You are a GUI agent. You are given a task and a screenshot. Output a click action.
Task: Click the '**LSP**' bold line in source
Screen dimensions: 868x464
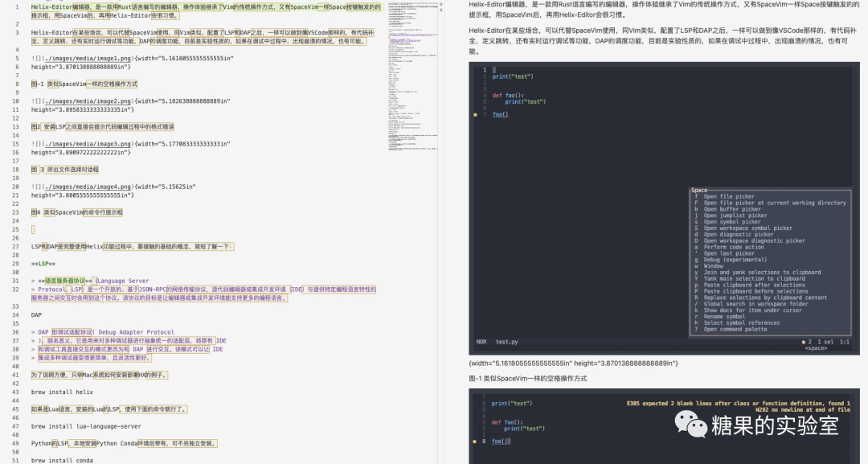click(x=43, y=264)
